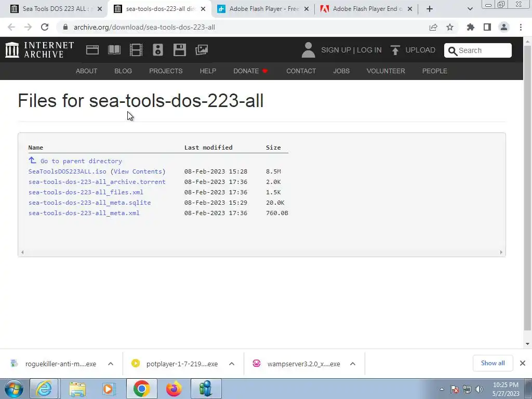Open the PROJECTS menu item
Viewport: 532px width, 399px height.
point(166,71)
